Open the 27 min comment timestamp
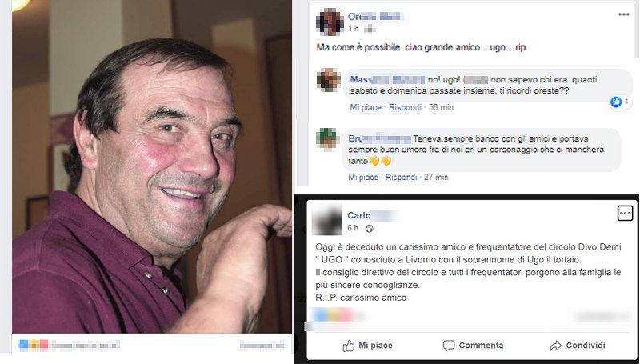The width and height of the screenshot is (640, 364). pyautogui.click(x=436, y=177)
